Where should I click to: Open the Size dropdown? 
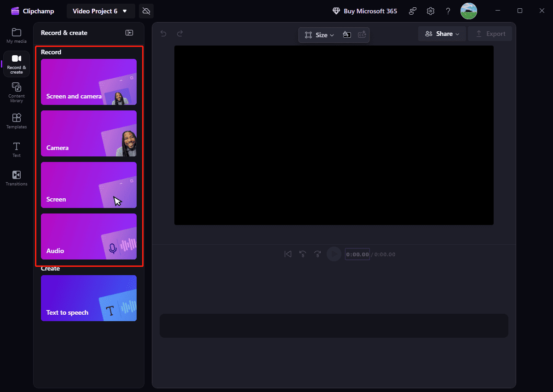pos(319,35)
